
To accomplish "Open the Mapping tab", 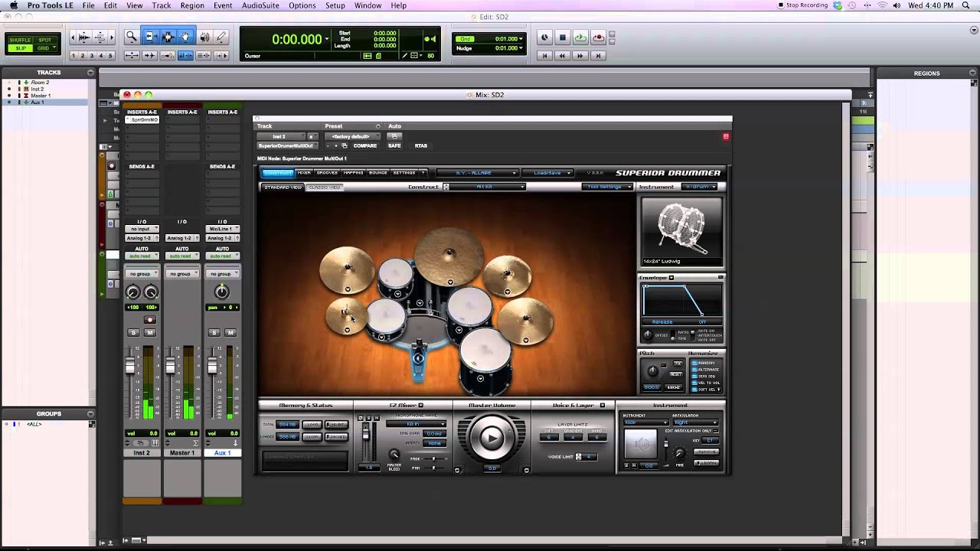I will coord(353,173).
